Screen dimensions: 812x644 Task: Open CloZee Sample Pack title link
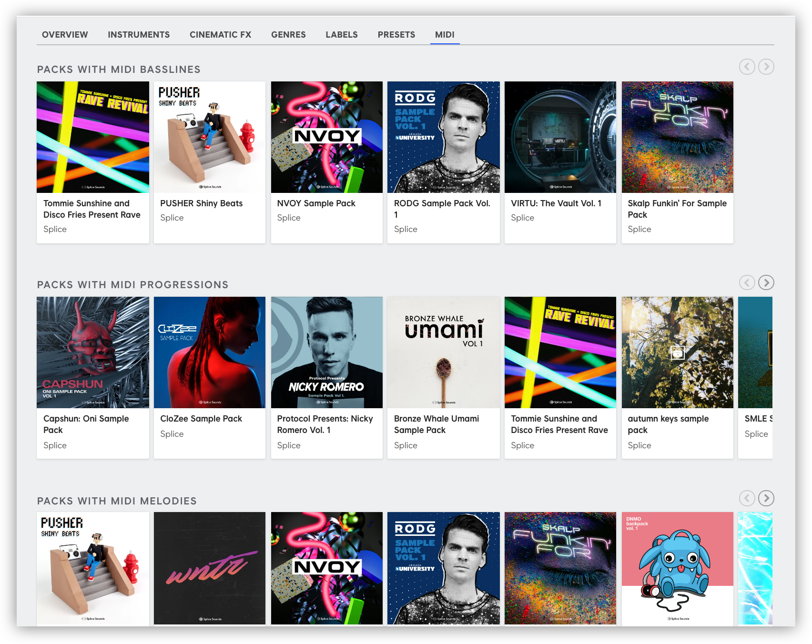pos(201,419)
